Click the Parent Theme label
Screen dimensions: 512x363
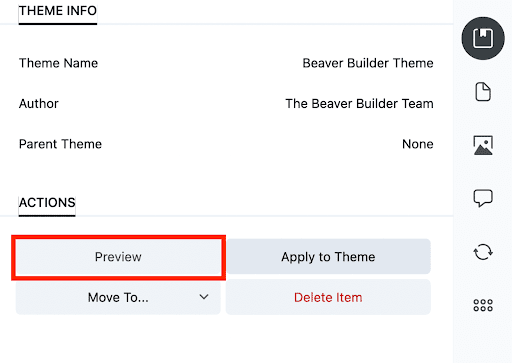[60, 144]
